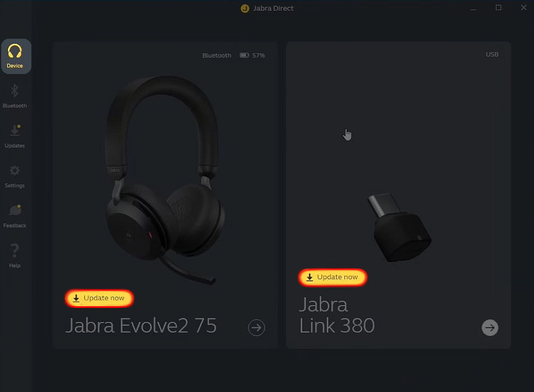Click the Jabra Direct logo in title bar
534x392 pixels.
pos(245,8)
